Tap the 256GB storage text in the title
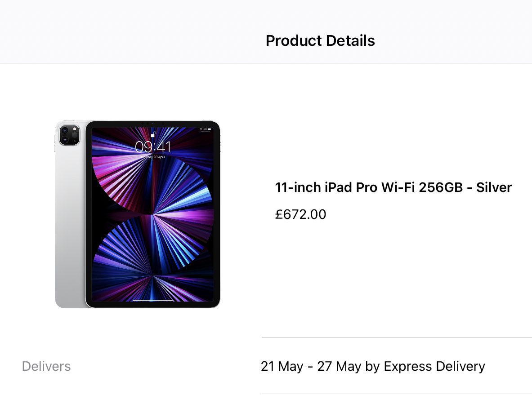The height and width of the screenshot is (395, 532). (440, 187)
